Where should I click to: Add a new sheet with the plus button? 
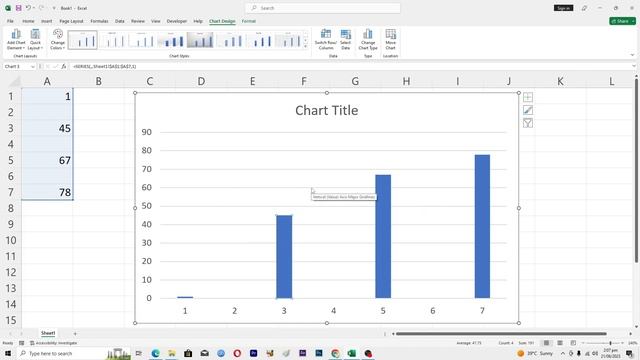coord(75,333)
